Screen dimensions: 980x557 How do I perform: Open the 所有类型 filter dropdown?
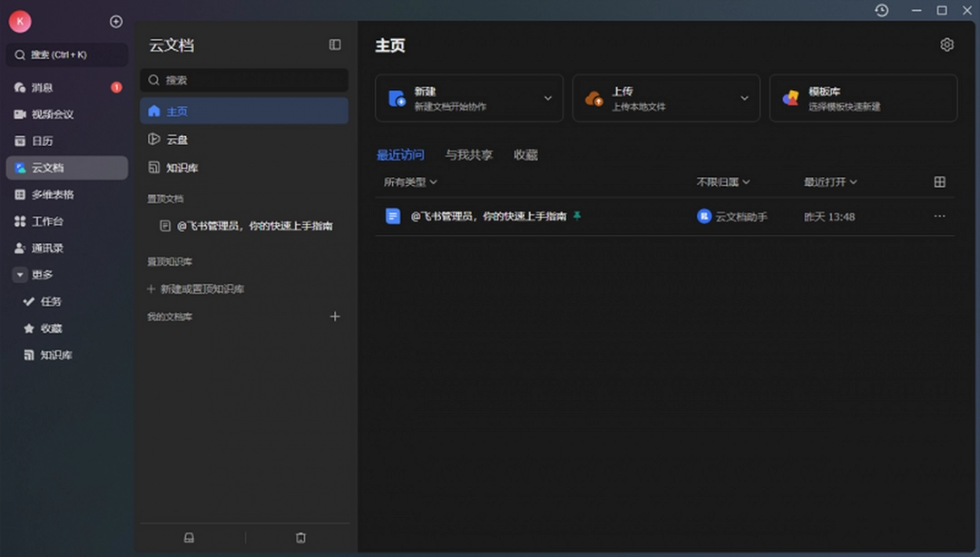click(x=408, y=181)
